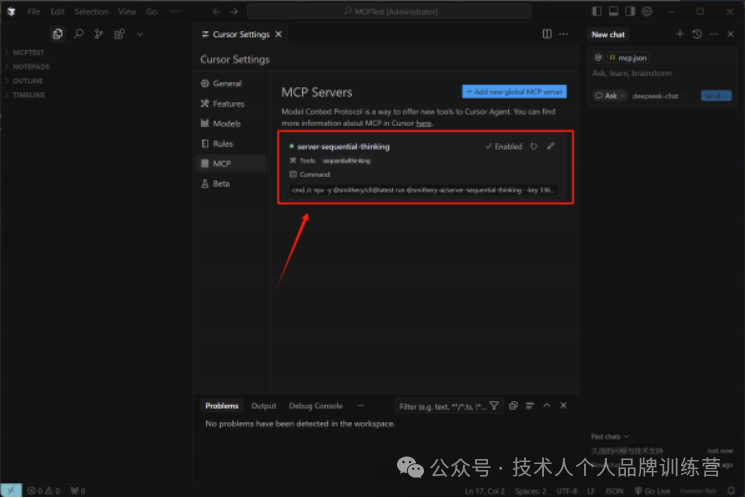Open the Source Control view icon
The height and width of the screenshot is (498, 745).
(98, 34)
